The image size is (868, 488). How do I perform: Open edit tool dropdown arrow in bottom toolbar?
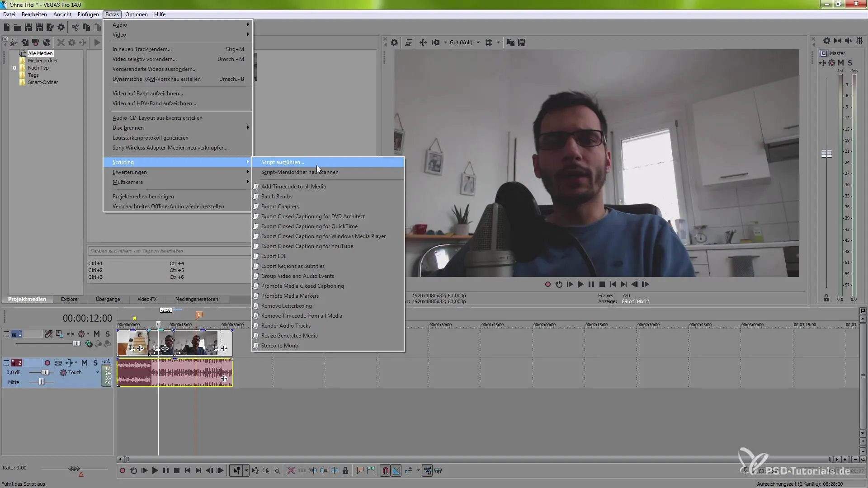[x=246, y=471]
